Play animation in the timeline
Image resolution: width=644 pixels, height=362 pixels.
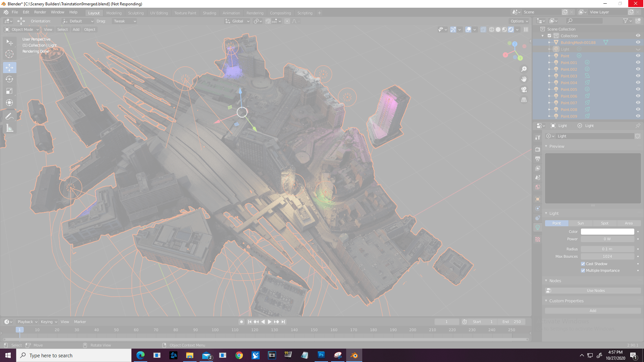point(270,322)
